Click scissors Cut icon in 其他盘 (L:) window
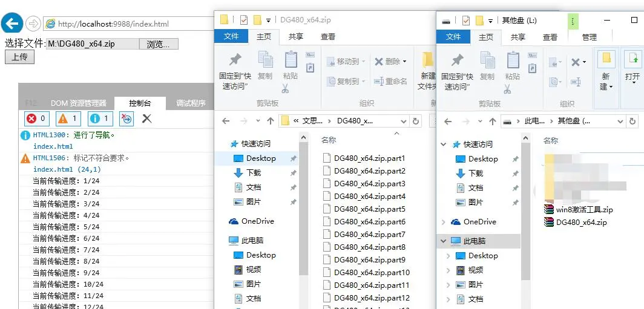644x309 pixels. [x=508, y=88]
